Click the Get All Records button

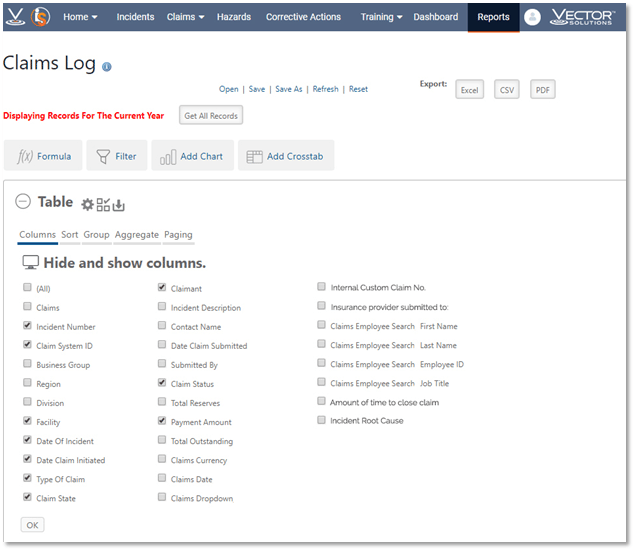click(210, 116)
